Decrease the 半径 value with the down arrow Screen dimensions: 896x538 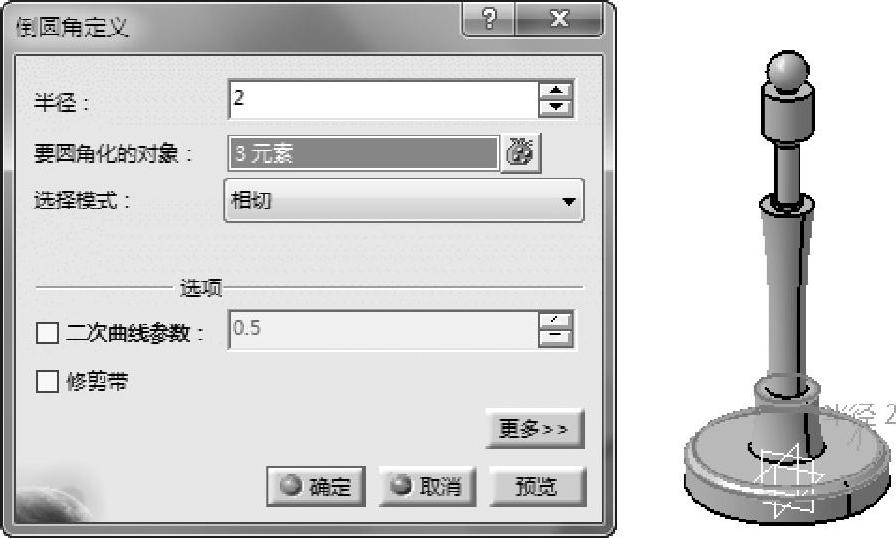[x=556, y=108]
